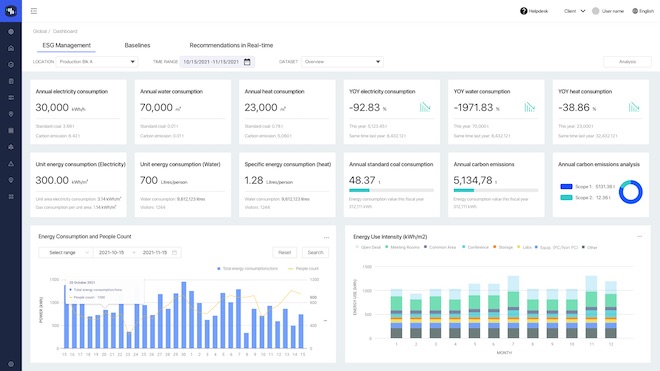Open ellipsis menu on Energy Consumption and People Count
This screenshot has height=371, width=660.
click(x=326, y=238)
